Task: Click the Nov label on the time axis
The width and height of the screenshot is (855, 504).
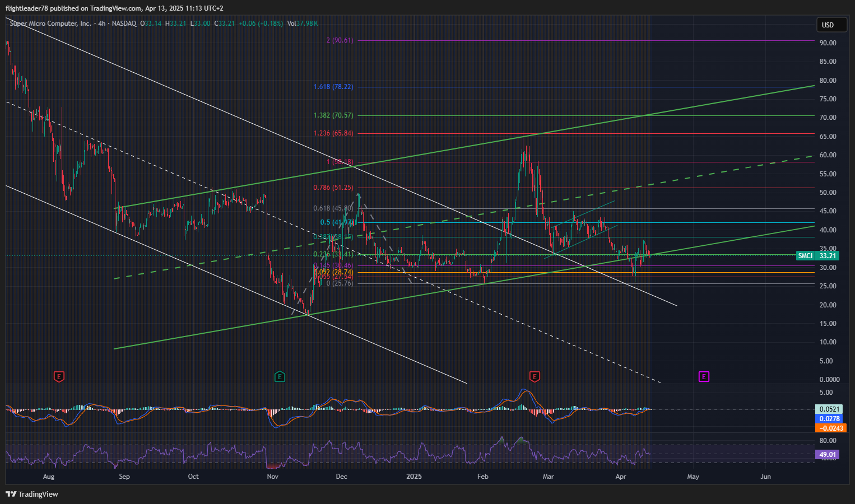Action: click(273, 477)
